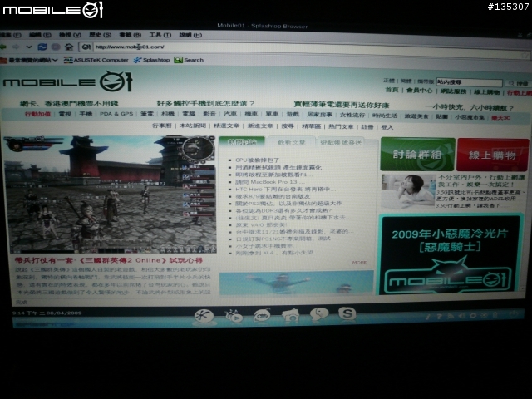Screen dimensions: 532x399
Task: Open the 檢視 (V) menu
Action: (x=70, y=35)
